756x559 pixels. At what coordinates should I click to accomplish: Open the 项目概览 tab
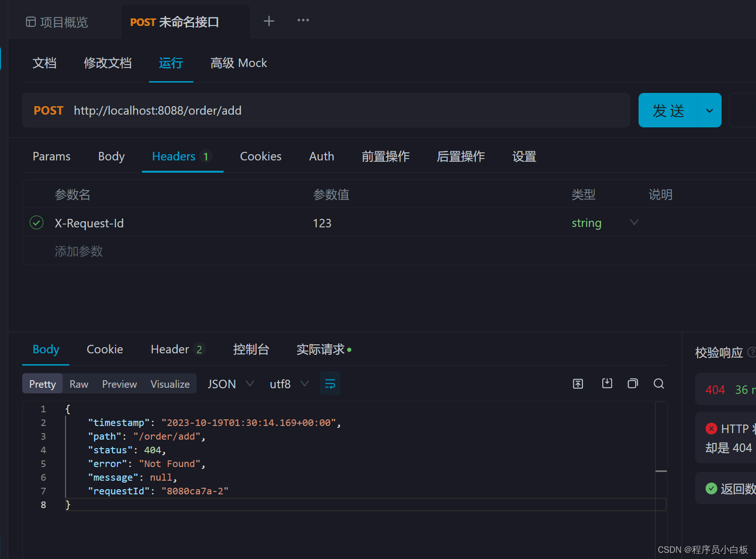pyautogui.click(x=57, y=22)
